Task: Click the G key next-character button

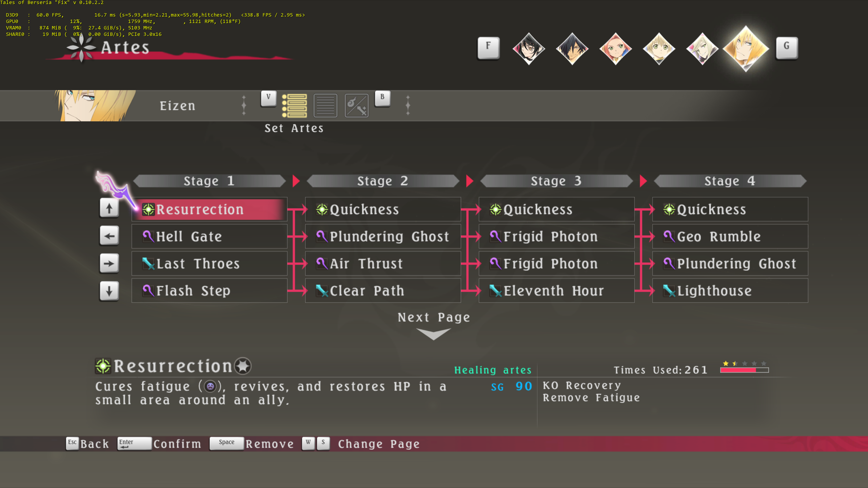Action: [x=787, y=48]
